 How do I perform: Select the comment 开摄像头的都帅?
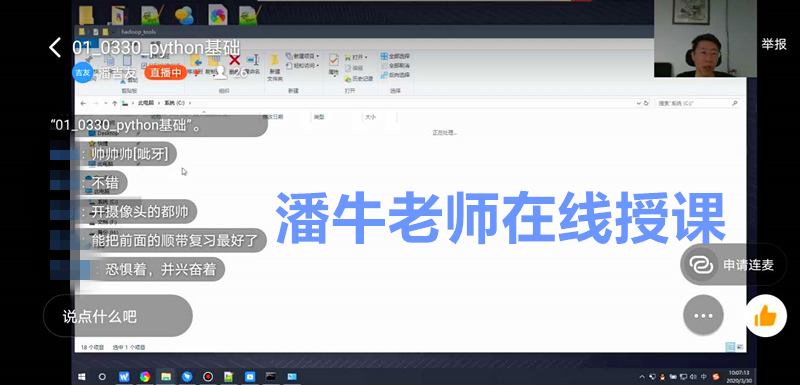[140, 211]
